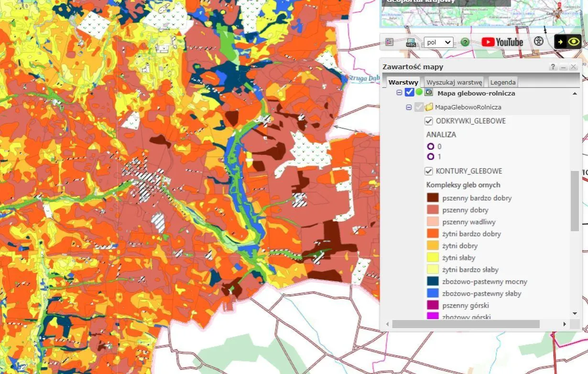Viewport: 588px width, 374px height.
Task: Collapse the Mapa glebowo-rolnicza tree node
Action: [399, 92]
